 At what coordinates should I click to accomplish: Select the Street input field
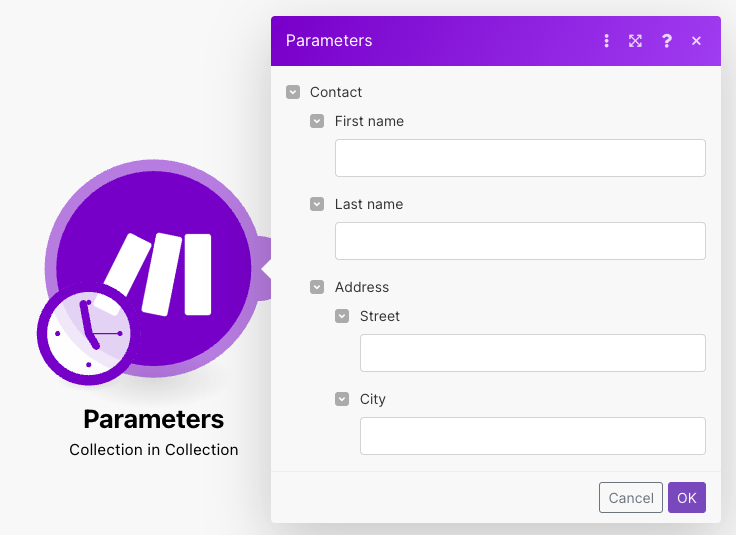coord(532,353)
